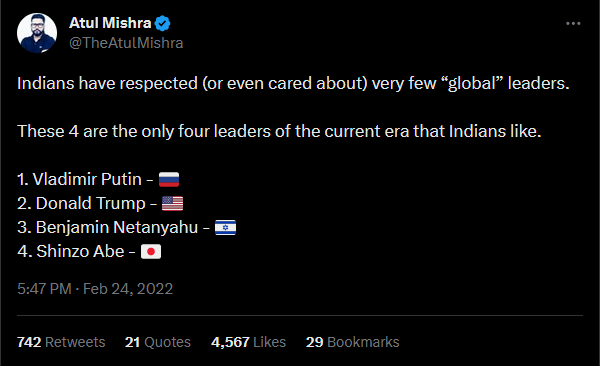This screenshot has height=366, width=600.
Task: Open the @TheAtulMishra handle link
Action: (x=126, y=43)
